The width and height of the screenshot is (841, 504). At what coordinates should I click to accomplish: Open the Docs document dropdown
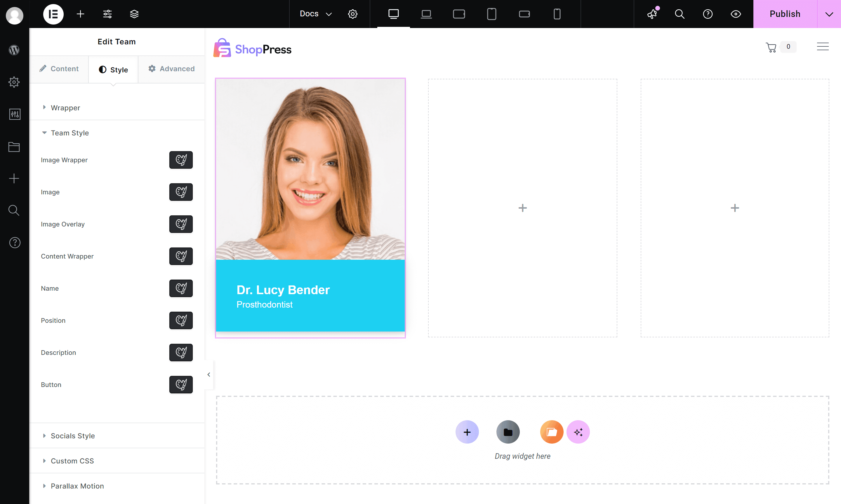[x=315, y=14]
